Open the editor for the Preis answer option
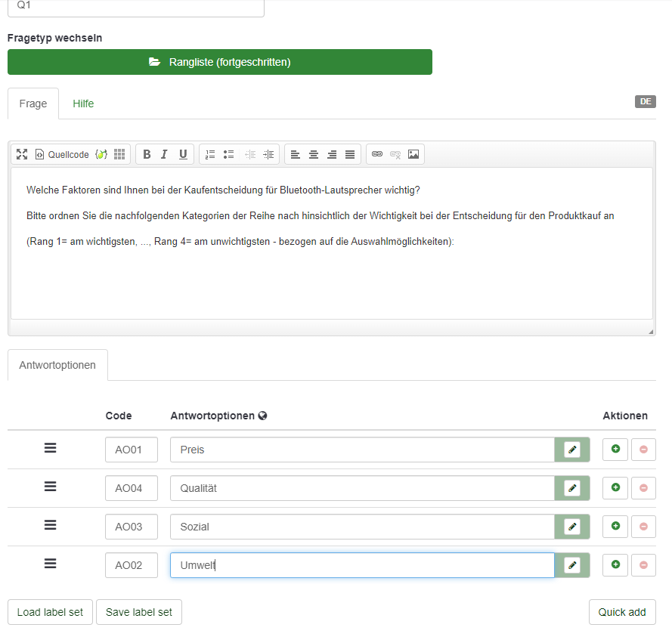This screenshot has width=672, height=640. [x=572, y=450]
